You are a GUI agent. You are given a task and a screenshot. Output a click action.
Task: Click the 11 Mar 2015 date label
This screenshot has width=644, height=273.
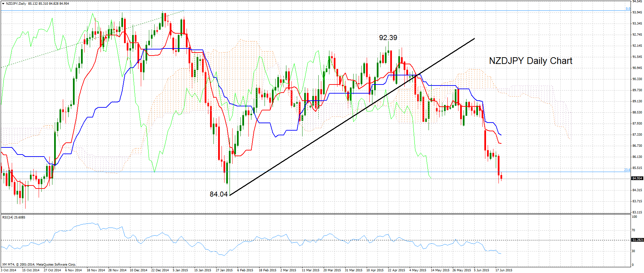pos(311,270)
